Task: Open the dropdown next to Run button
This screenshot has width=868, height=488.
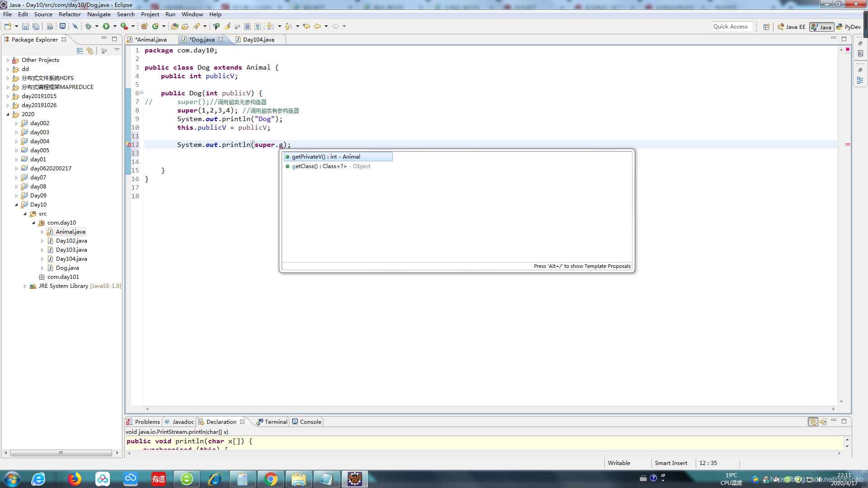Action: pos(115,27)
